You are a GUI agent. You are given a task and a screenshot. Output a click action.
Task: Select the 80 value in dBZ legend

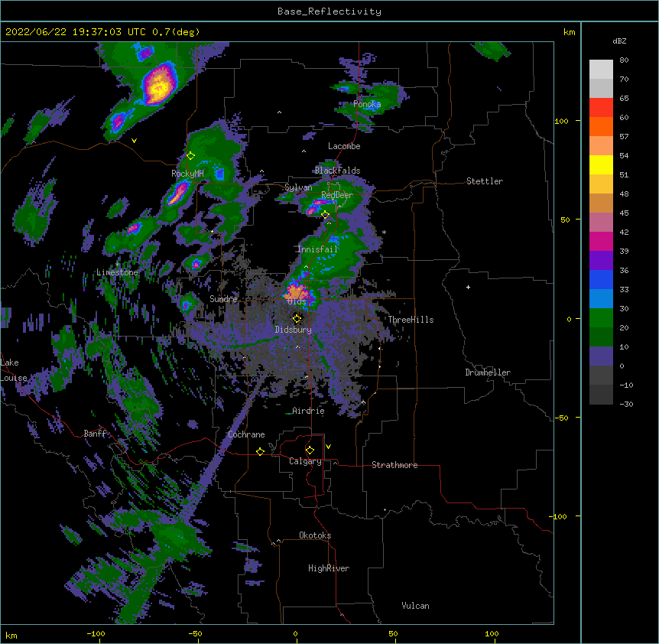point(624,60)
